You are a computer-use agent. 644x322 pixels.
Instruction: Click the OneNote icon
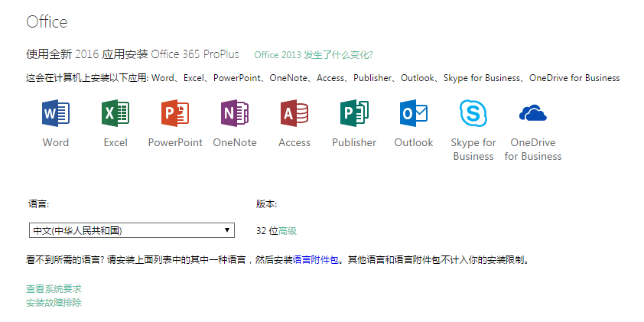tap(235, 113)
